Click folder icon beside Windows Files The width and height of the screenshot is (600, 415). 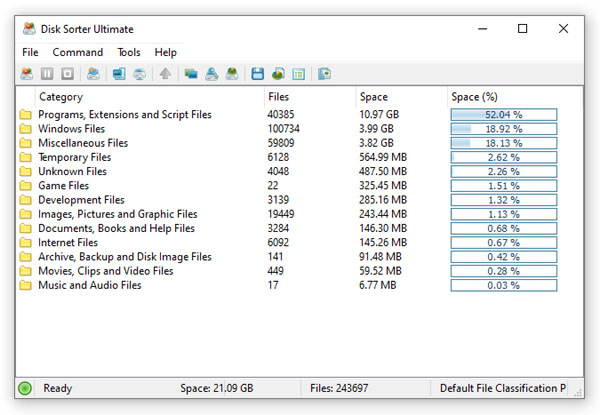(26, 129)
